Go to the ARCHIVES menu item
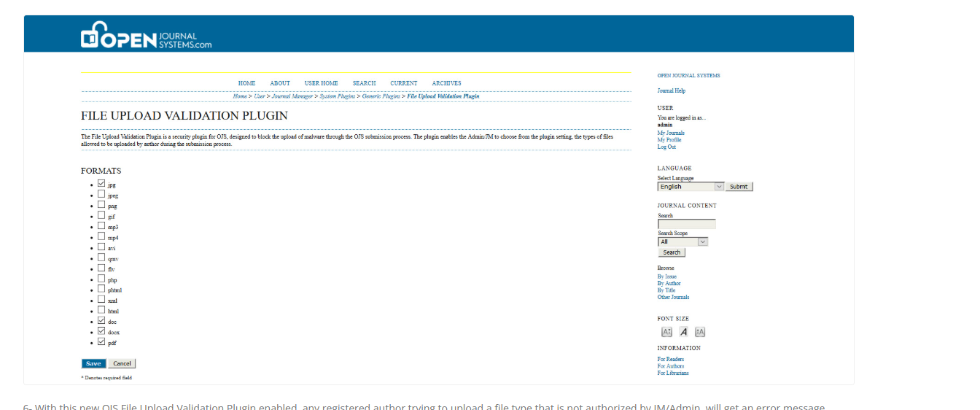The width and height of the screenshot is (980, 410). coord(446,83)
